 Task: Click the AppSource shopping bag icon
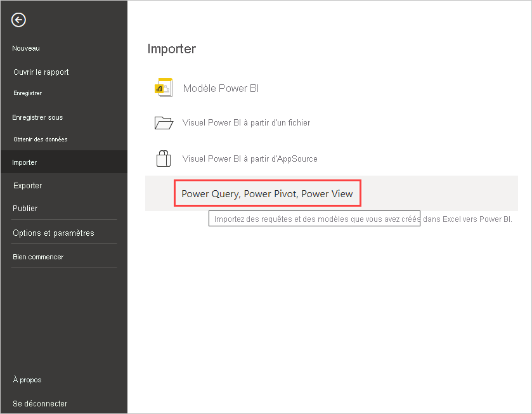tap(164, 158)
